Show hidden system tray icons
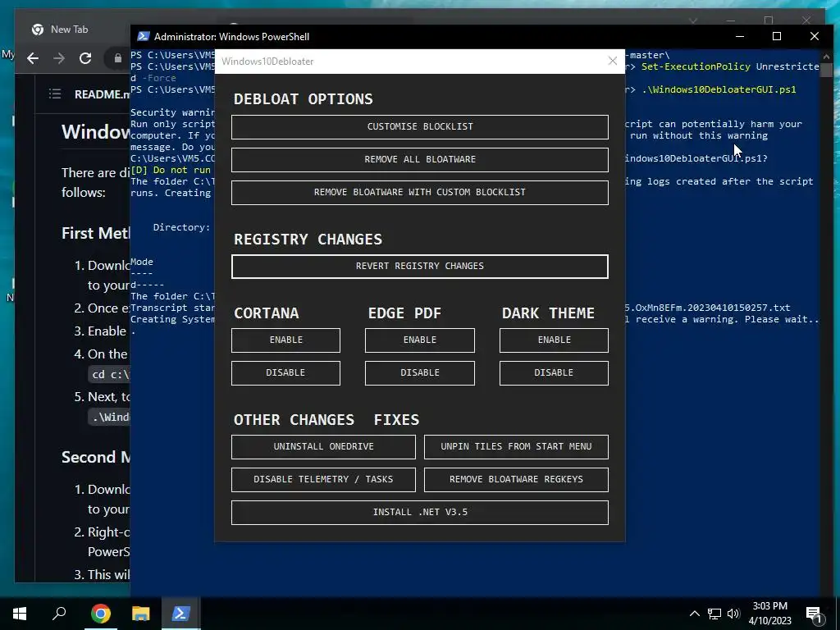This screenshot has height=630, width=840. (694, 614)
